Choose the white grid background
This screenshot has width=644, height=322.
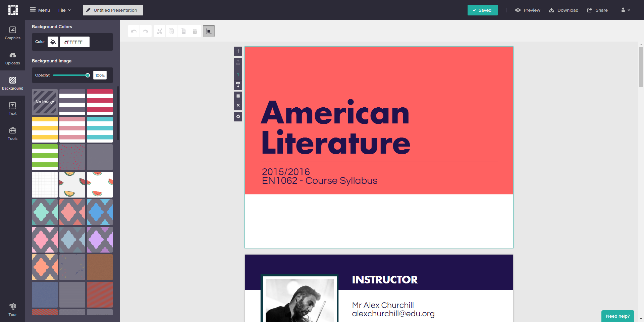pyautogui.click(x=45, y=184)
